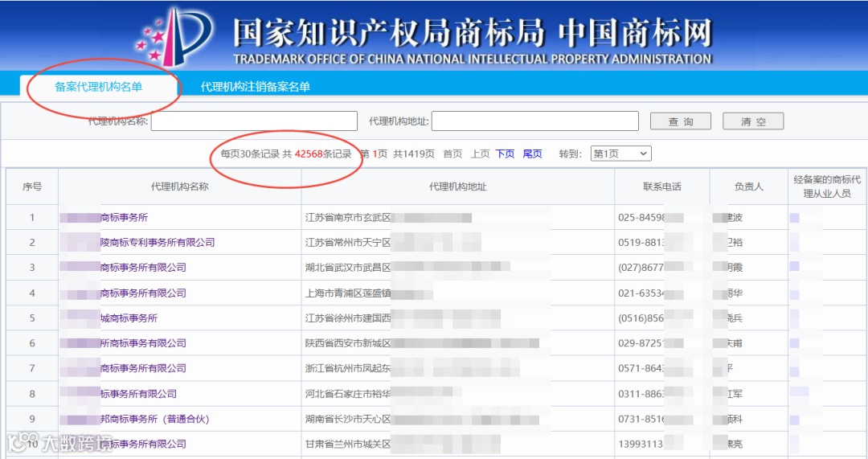Open row 4 商标事务所有限公司 link

[x=143, y=293]
